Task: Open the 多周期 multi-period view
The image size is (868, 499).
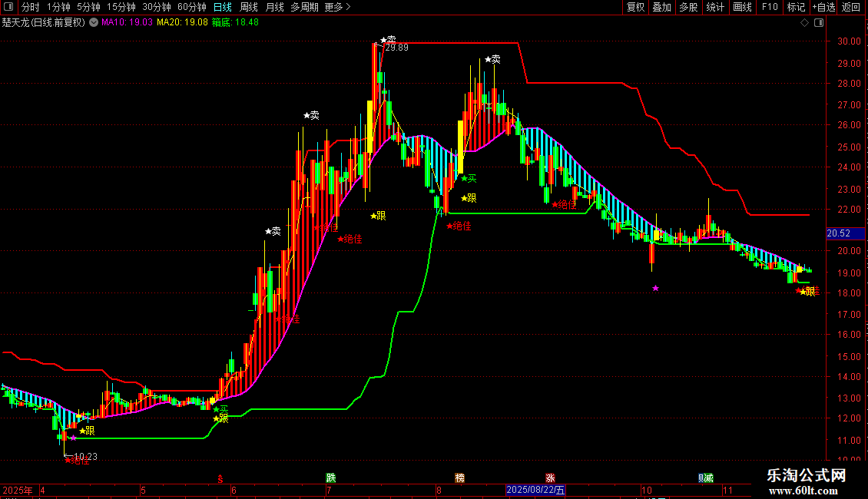Action: pos(304,7)
